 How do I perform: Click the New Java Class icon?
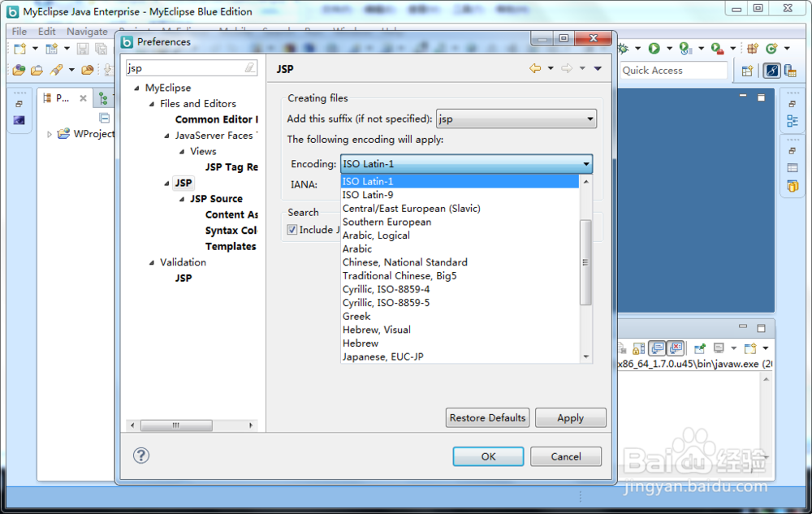[x=771, y=49]
